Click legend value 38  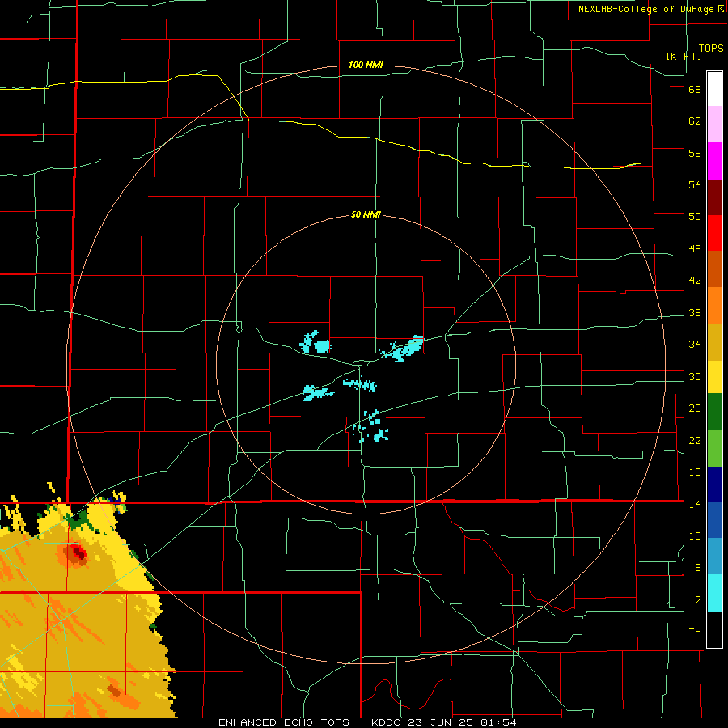coord(695,313)
